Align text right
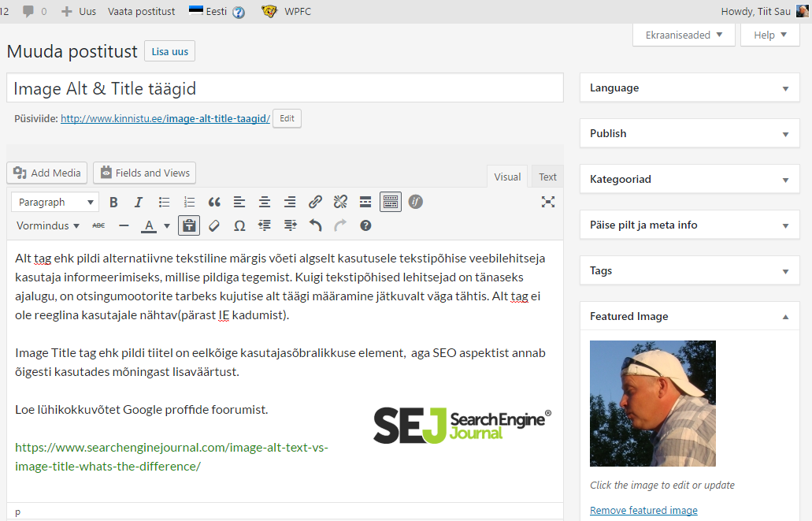The height and width of the screenshot is (521, 812). click(x=290, y=203)
